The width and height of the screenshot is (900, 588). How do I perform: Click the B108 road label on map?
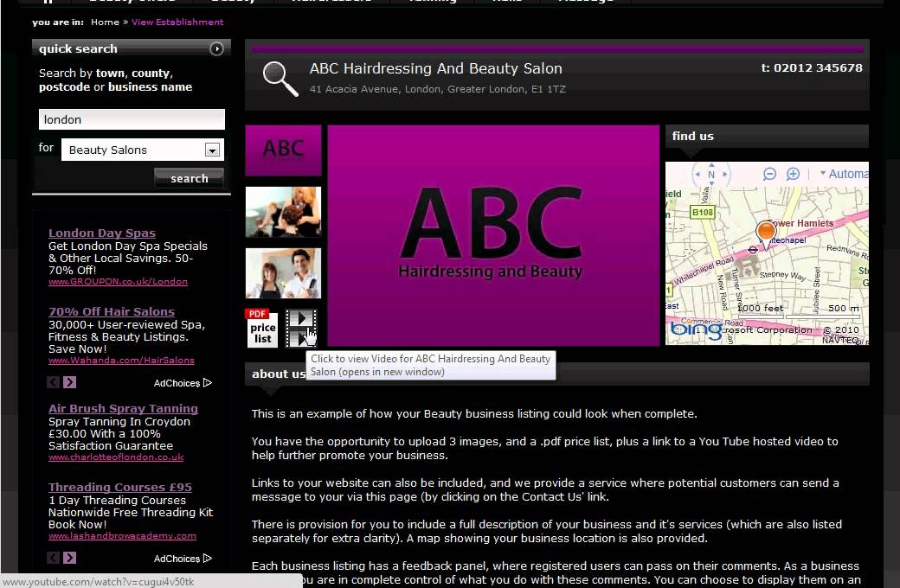point(702,212)
